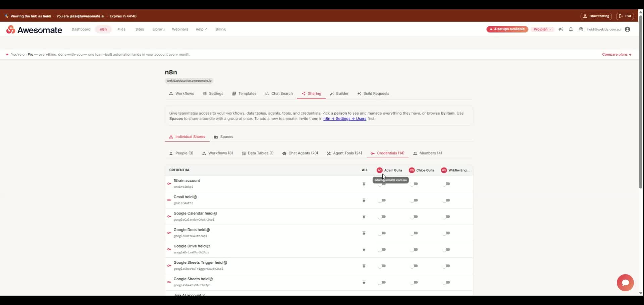Toggle Google Sheets Trigger heidi@ for Adam Gulla
The height and width of the screenshot is (305, 644).
coord(382,266)
